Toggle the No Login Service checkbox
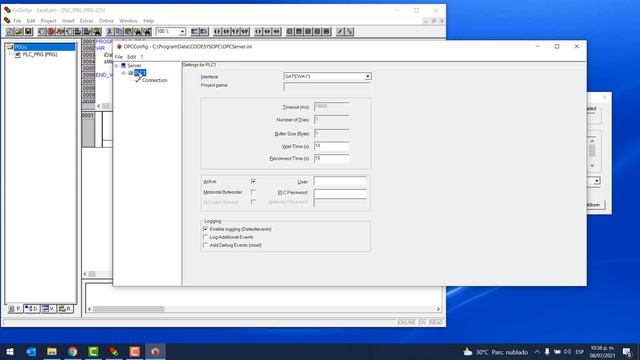Image resolution: width=640 pixels, height=360 pixels. [x=253, y=202]
